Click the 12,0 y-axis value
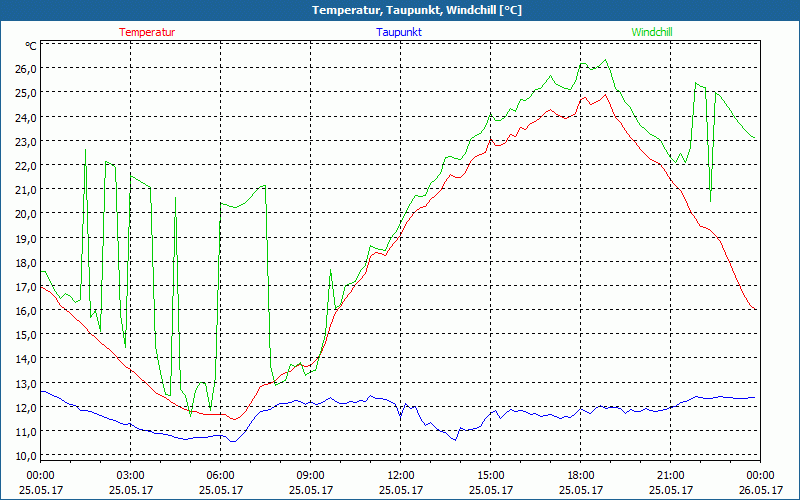 tap(26, 408)
